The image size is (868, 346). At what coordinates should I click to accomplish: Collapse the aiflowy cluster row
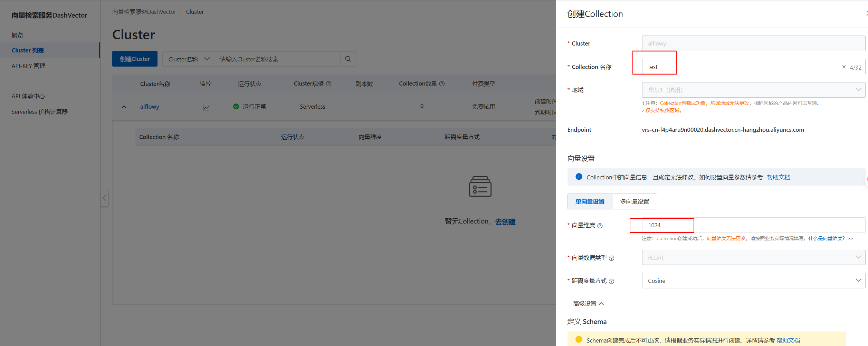pos(124,107)
